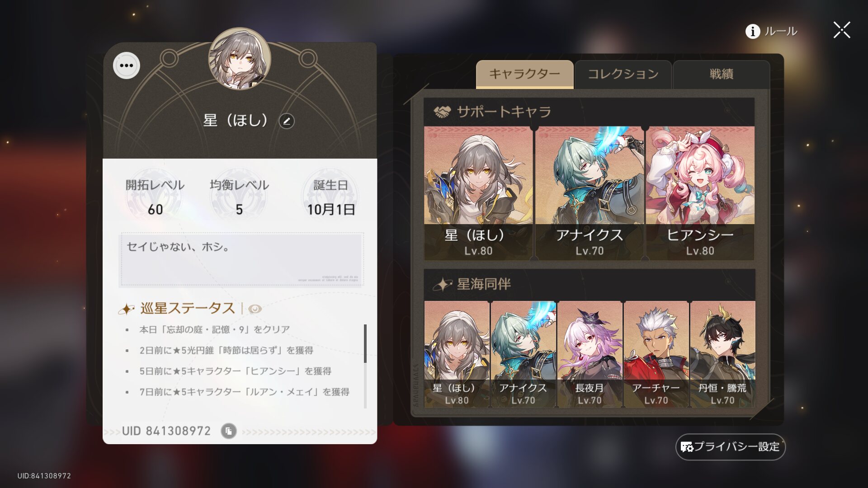Image resolution: width=868 pixels, height=488 pixels.
Task: Click the handshake サポートキャラ icon
Action: point(442,112)
